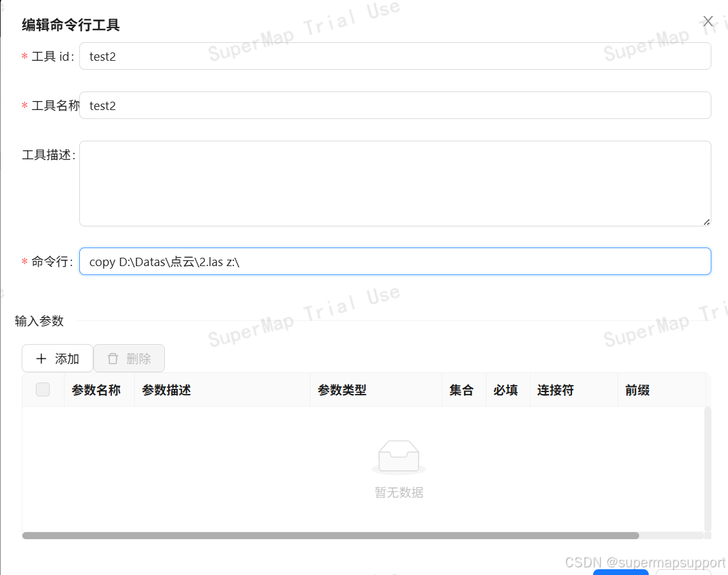This screenshot has width=728, height=575.
Task: Click the horizontal scrollbar below the parameter table
Action: 332,535
